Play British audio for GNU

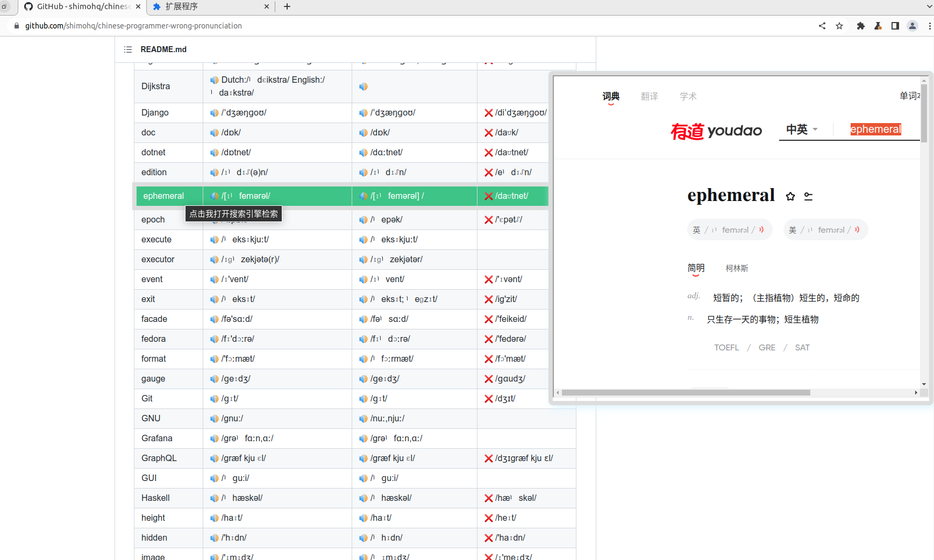pos(214,419)
